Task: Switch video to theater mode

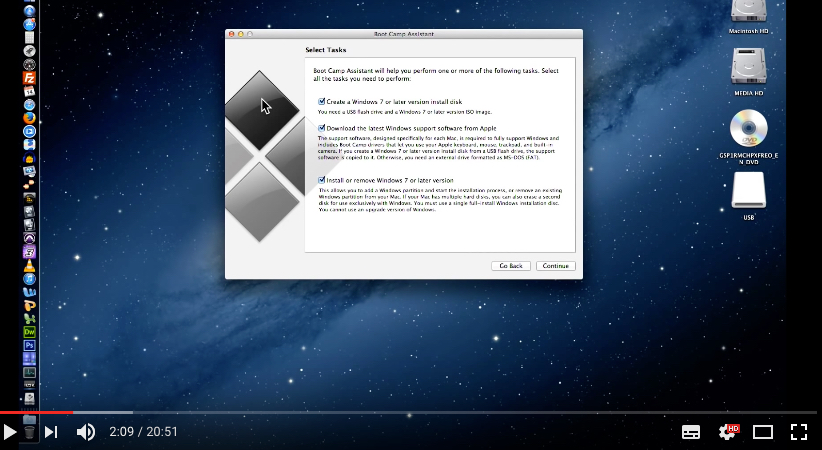Action: [x=763, y=432]
